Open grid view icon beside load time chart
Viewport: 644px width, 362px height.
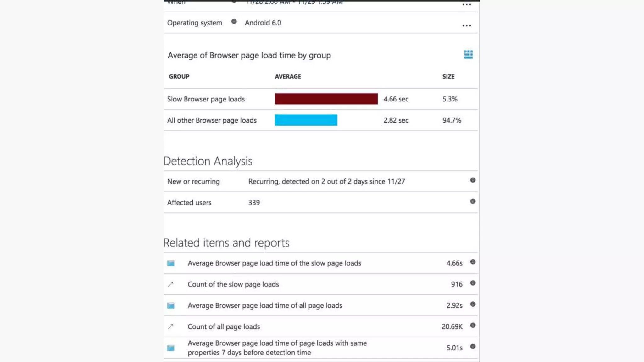[468, 54]
